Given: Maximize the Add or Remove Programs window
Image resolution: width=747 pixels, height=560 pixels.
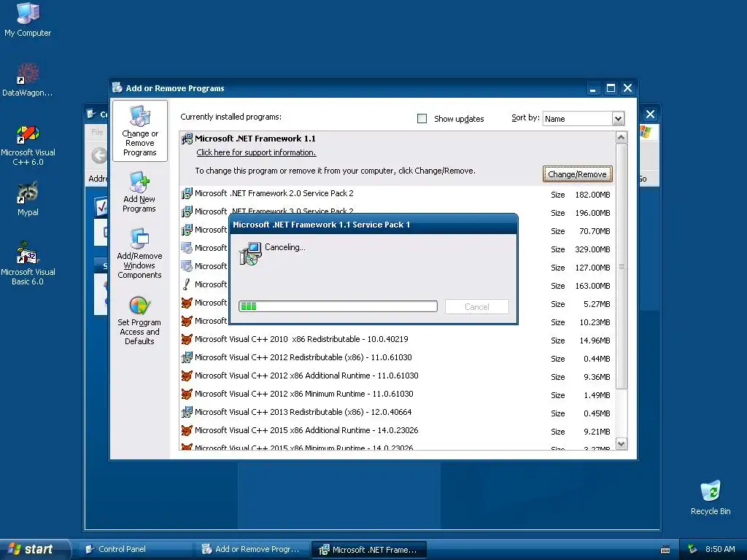Looking at the screenshot, I should tap(611, 88).
